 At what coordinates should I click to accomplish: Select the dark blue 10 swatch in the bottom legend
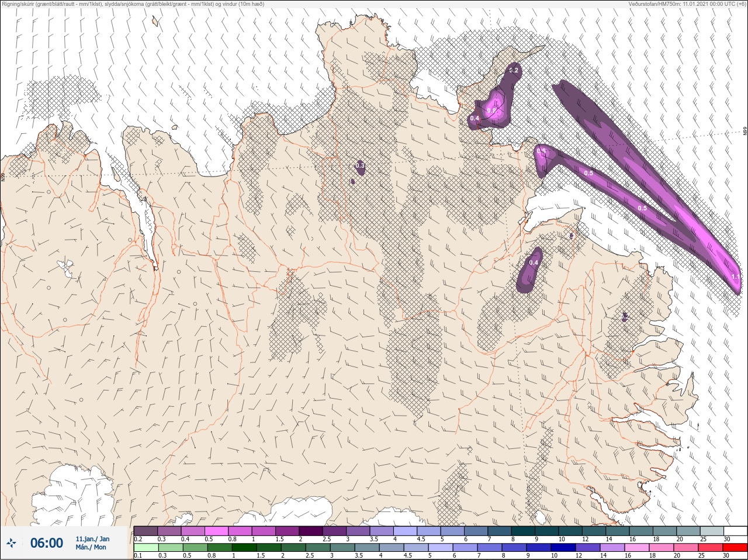point(563,548)
